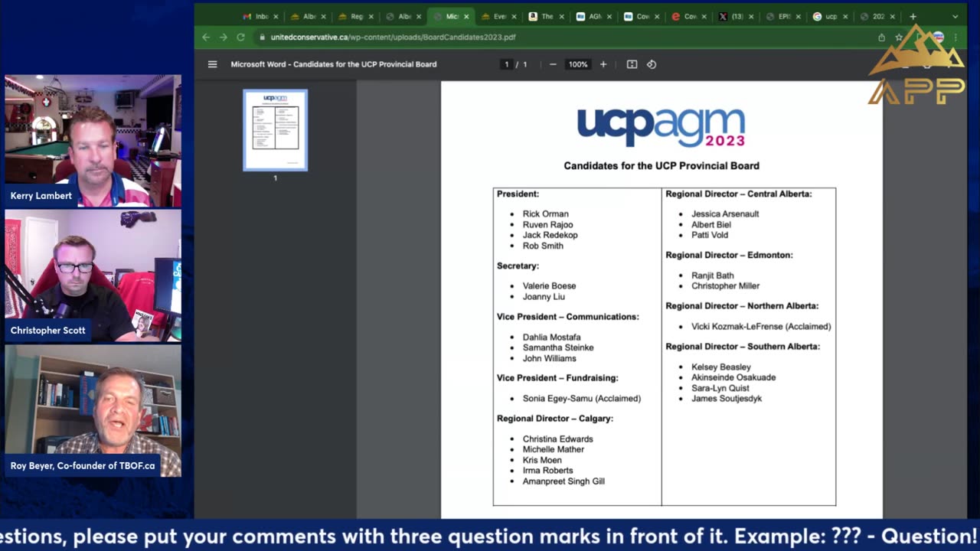980x551 pixels.
Task: Click candidate name James Soutjesdyk
Action: [x=727, y=398]
